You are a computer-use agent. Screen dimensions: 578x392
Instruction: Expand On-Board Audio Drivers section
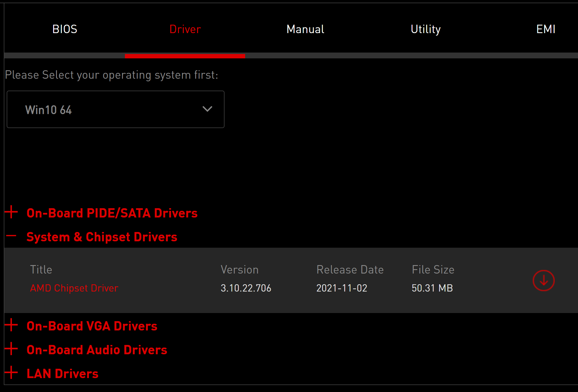click(97, 350)
